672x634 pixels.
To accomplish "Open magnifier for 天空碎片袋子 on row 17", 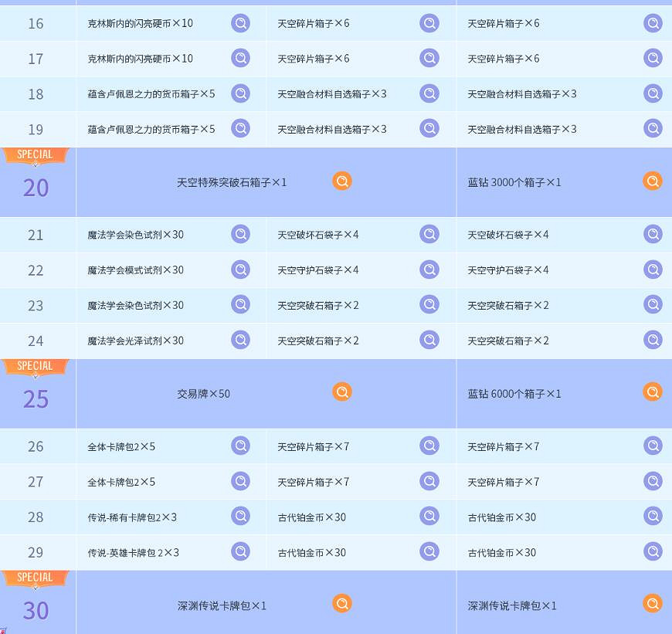I will [429, 58].
